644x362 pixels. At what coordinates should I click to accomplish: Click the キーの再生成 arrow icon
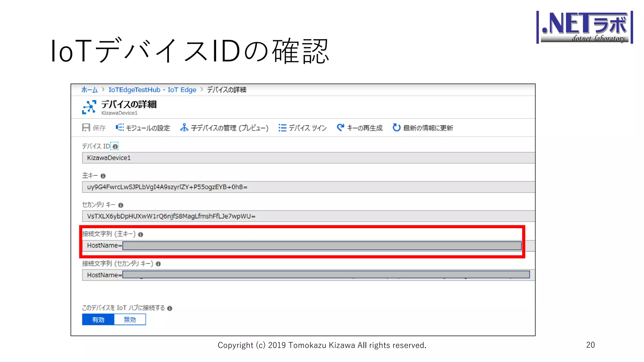tap(340, 128)
